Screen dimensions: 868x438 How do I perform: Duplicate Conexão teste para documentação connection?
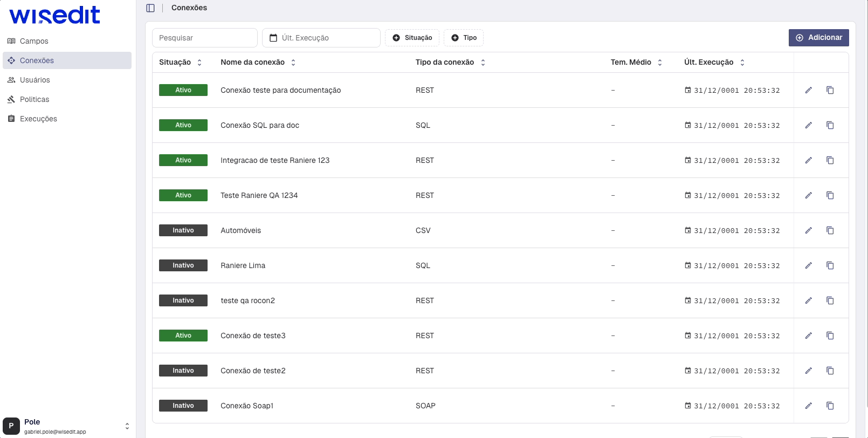[830, 90]
